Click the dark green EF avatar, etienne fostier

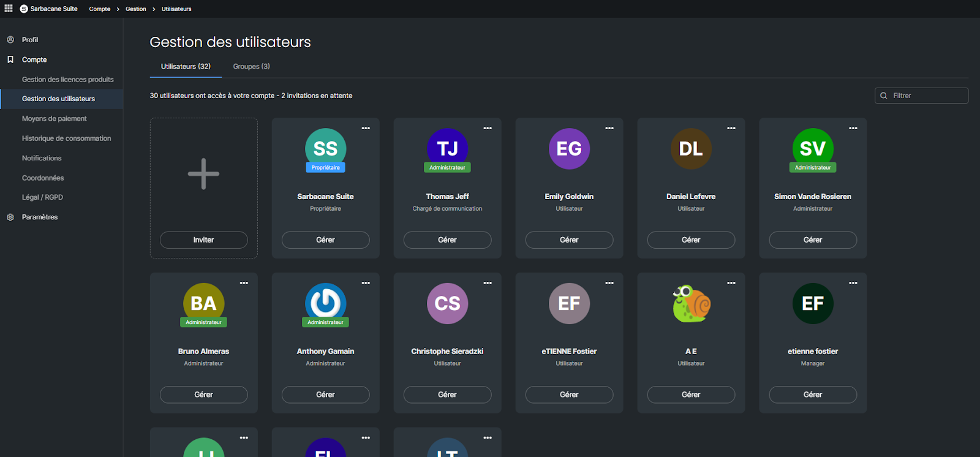pos(813,303)
